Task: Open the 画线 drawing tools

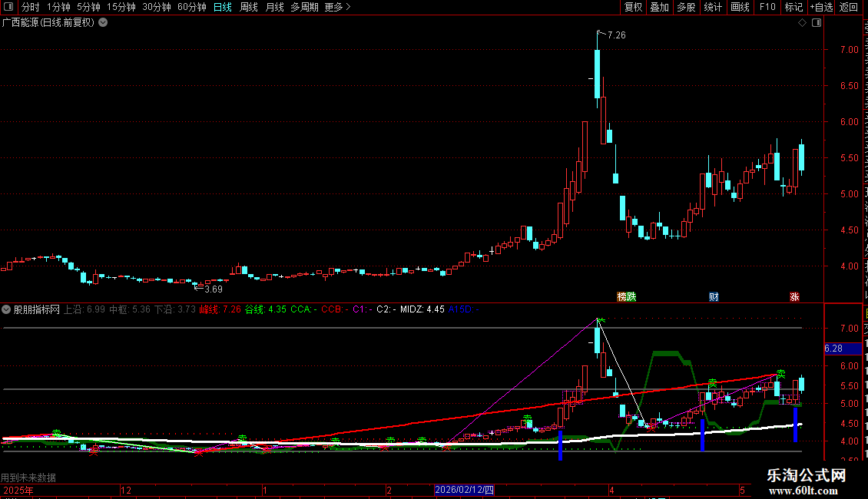Action: (x=740, y=7)
